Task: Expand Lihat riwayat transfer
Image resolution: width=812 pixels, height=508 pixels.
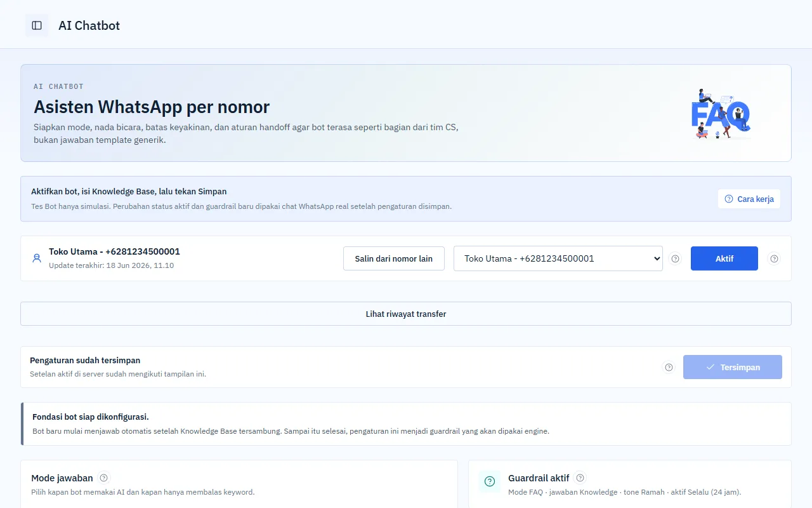Action: (x=406, y=314)
